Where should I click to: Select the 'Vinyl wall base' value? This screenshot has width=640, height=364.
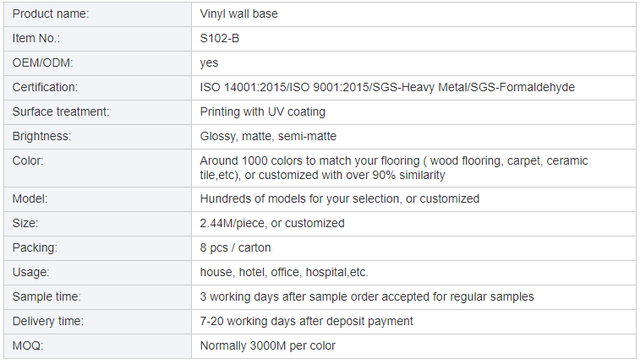tap(238, 14)
